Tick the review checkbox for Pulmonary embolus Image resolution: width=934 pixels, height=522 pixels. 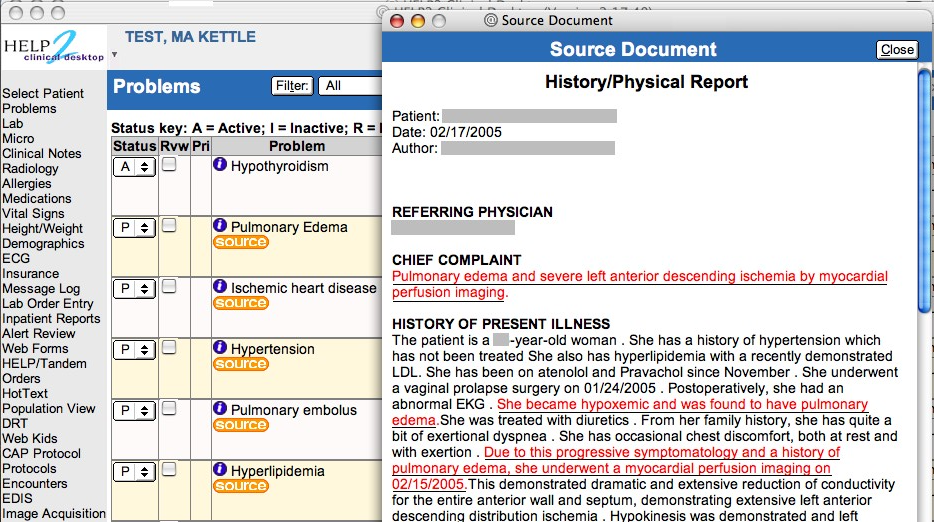pyautogui.click(x=169, y=408)
